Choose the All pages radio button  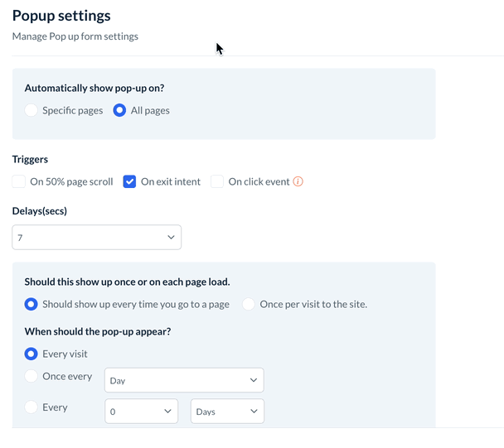[119, 110]
